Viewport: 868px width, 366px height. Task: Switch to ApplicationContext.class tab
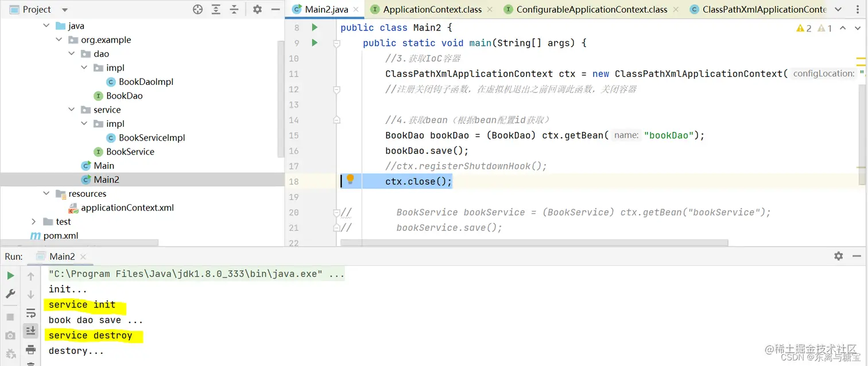(x=432, y=9)
